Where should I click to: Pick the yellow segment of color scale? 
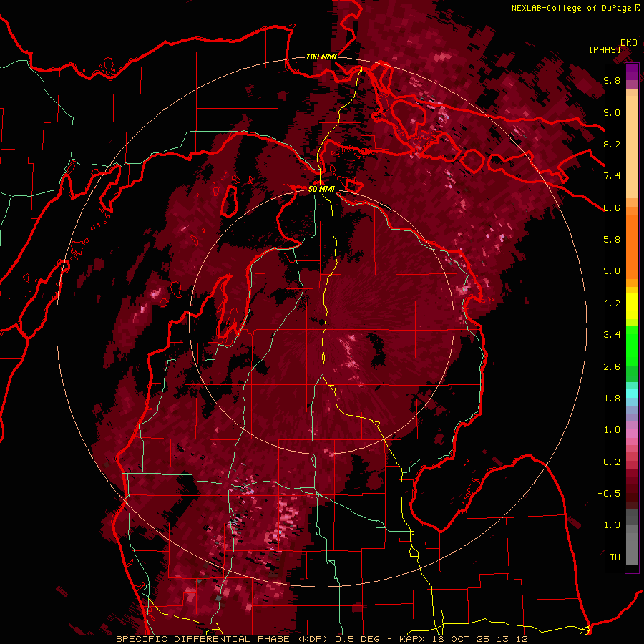tap(632, 306)
